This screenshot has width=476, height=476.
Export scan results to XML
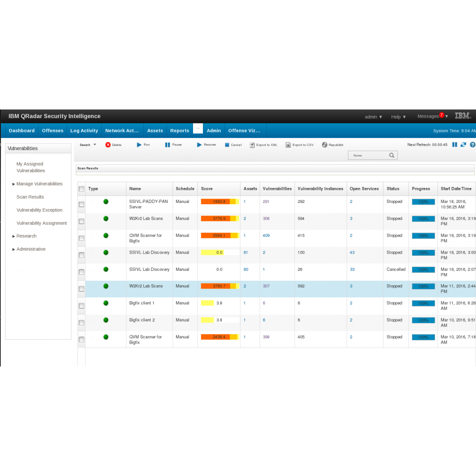263,145
